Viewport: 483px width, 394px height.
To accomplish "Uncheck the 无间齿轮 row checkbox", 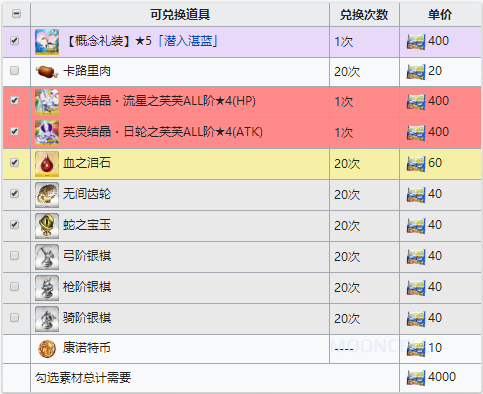I will pyautogui.click(x=14, y=193).
